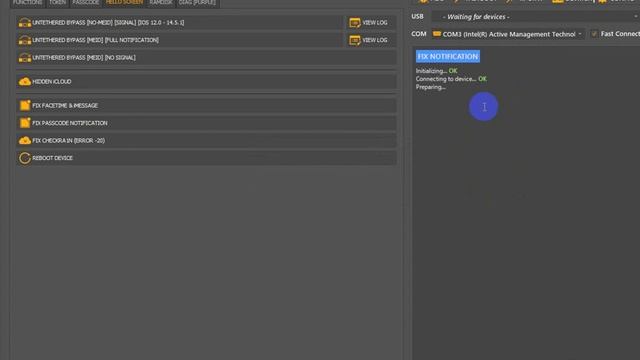The image size is (640, 360).
Task: Toggle the Fast Connect checkbox
Action: [594, 34]
